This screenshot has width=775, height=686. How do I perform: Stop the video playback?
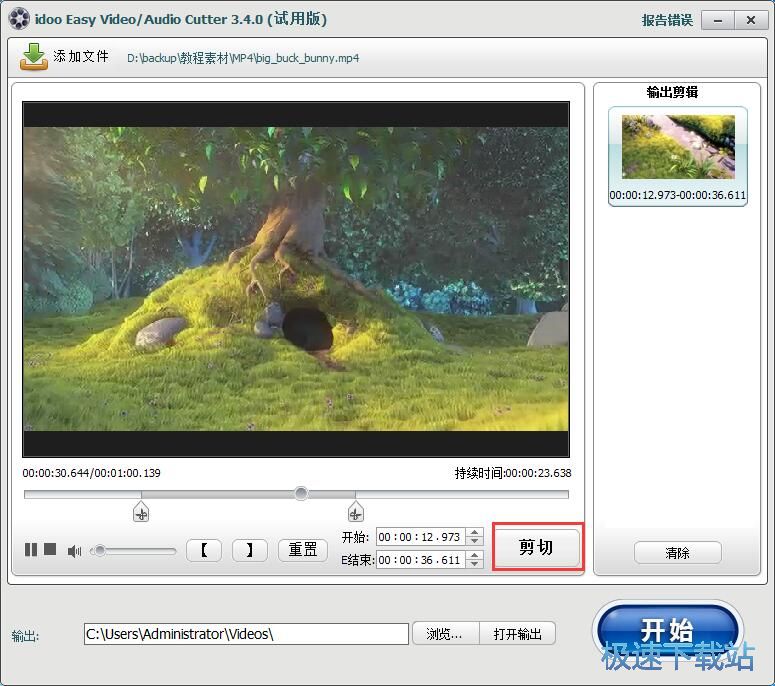click(x=50, y=550)
